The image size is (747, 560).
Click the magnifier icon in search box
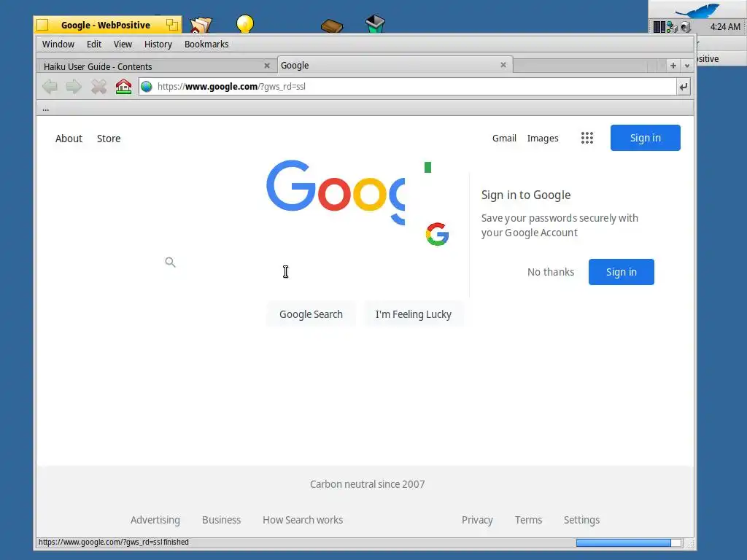pyautogui.click(x=170, y=262)
